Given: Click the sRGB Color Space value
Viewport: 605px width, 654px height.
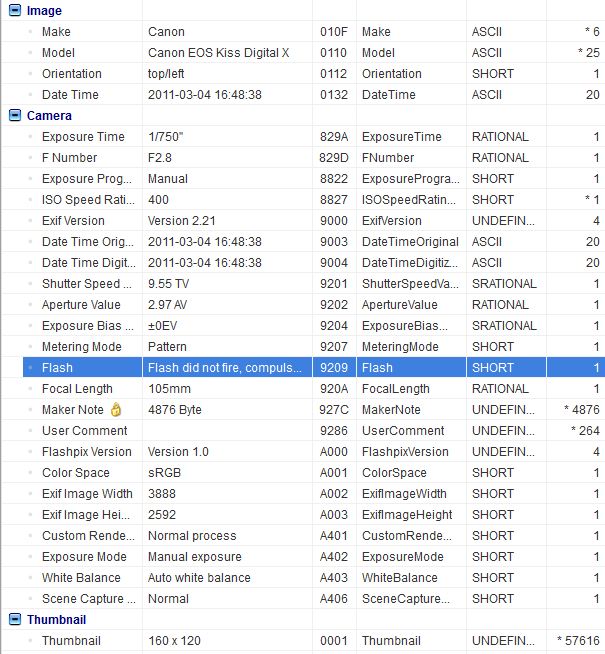Looking at the screenshot, I should tap(164, 473).
